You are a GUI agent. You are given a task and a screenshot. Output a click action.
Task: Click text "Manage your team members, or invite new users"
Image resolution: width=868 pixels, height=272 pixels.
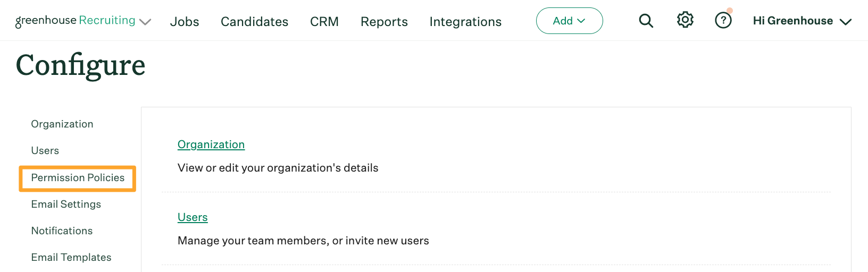click(303, 241)
